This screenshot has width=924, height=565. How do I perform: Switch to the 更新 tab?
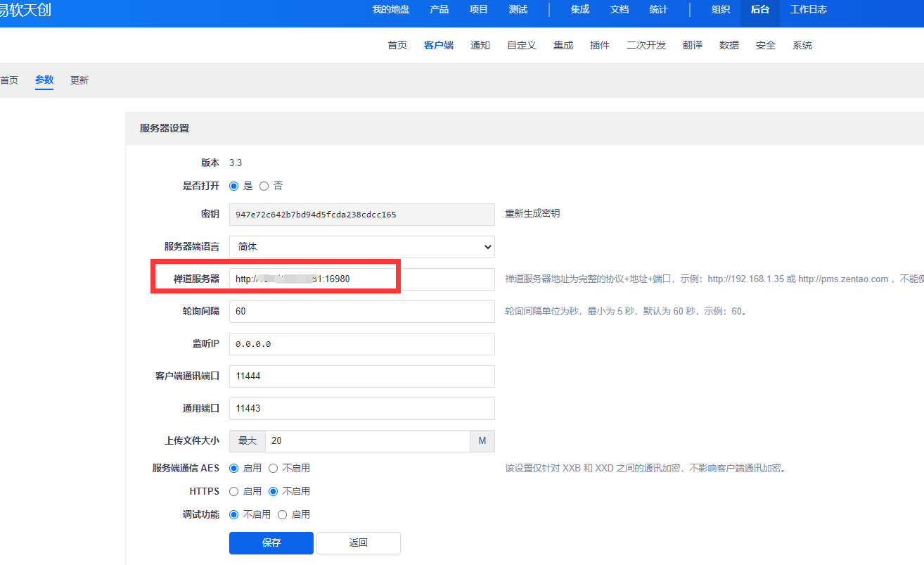pyautogui.click(x=79, y=81)
